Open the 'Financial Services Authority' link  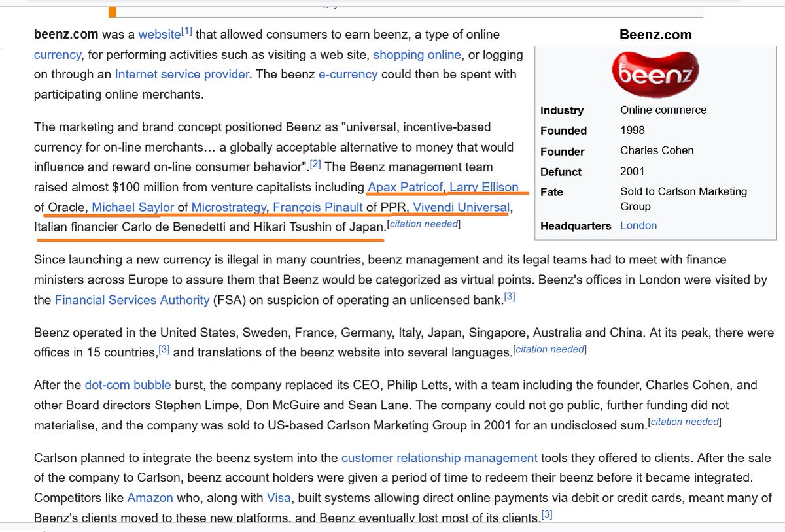point(132,300)
